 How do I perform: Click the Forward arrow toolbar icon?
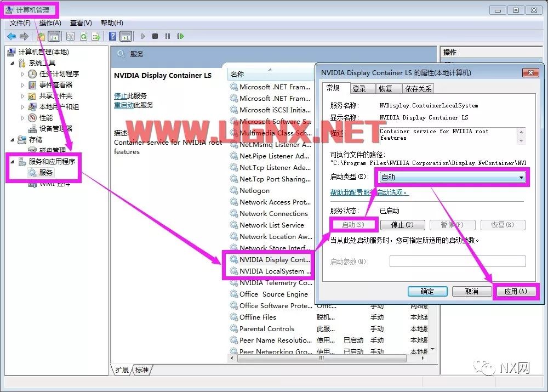[24, 36]
